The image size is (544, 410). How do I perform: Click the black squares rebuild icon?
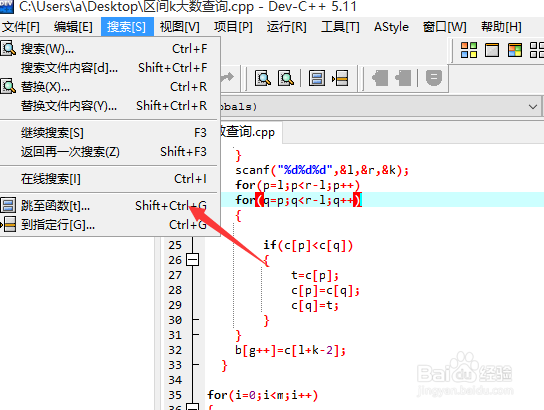point(537,50)
